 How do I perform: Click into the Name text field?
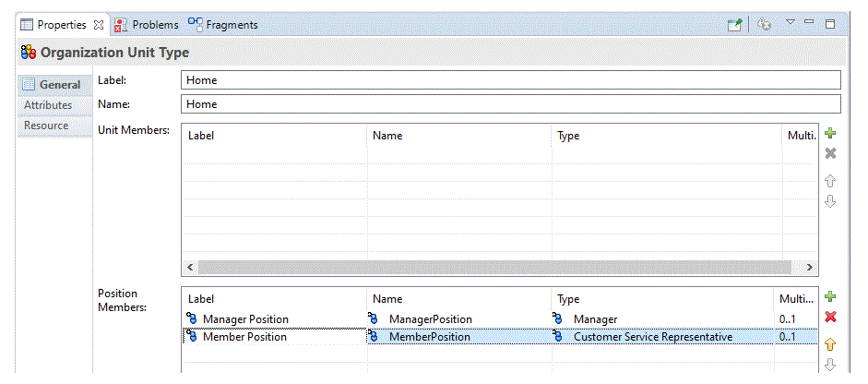point(510,104)
